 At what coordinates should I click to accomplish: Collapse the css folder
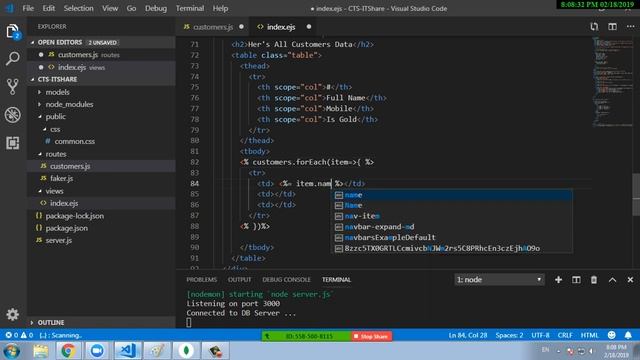click(x=102, y=129)
